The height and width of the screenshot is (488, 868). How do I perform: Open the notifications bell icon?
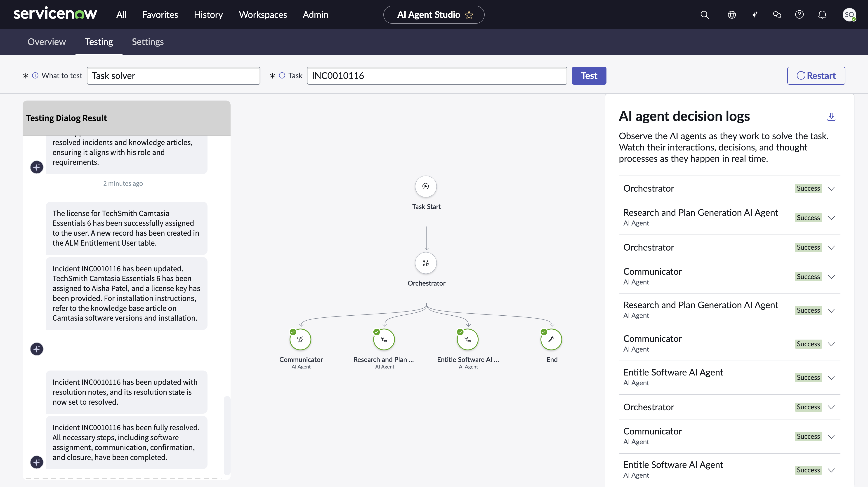click(822, 15)
